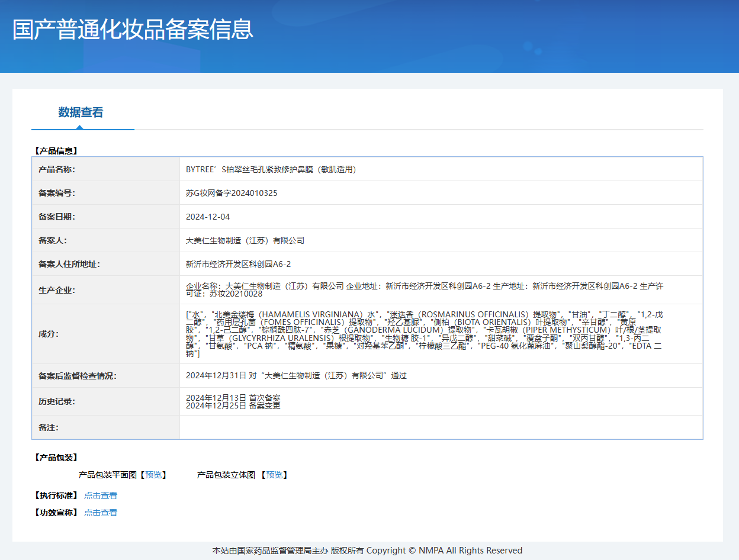This screenshot has height=560, width=739.
Task: Click the filing date 2024-12-04
Action: (x=208, y=217)
